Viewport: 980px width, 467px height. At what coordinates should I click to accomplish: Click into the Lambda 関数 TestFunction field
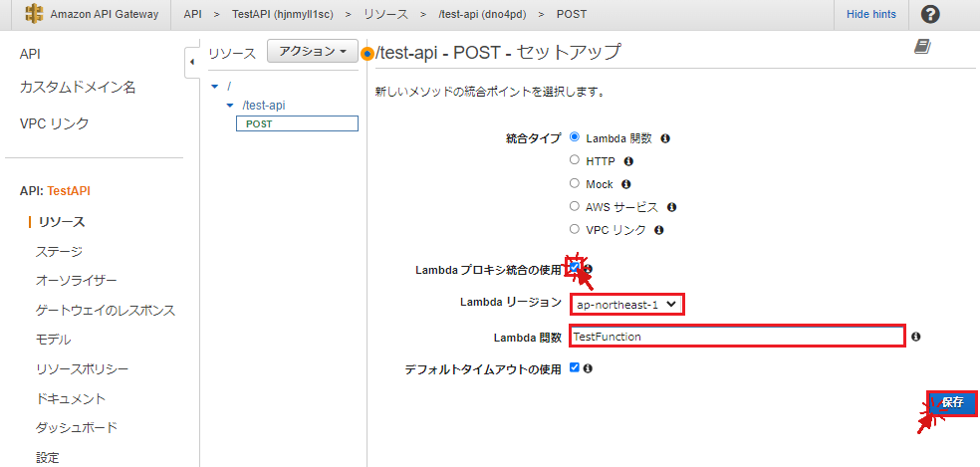[737, 337]
